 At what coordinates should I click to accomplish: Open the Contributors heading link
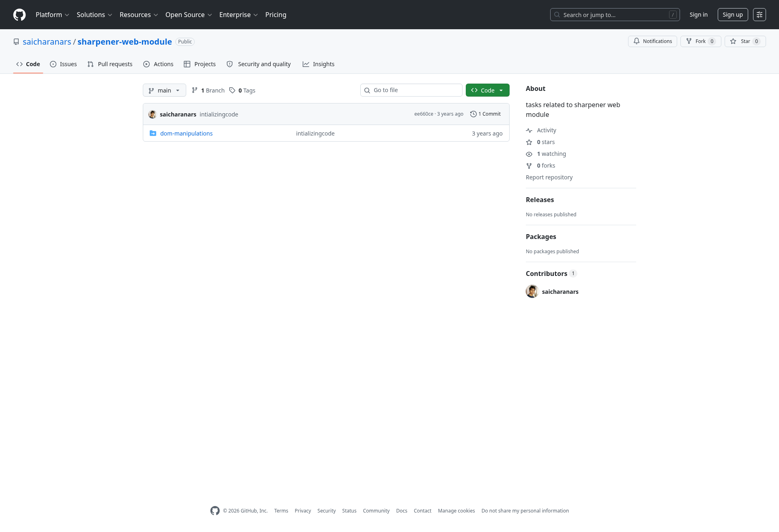[551, 274]
